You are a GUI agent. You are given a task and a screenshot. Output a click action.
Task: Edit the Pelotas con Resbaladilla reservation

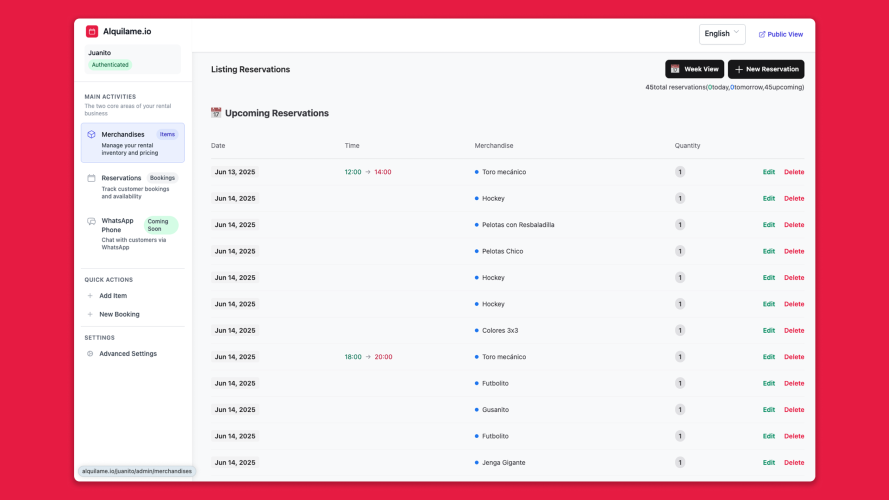[768, 224]
